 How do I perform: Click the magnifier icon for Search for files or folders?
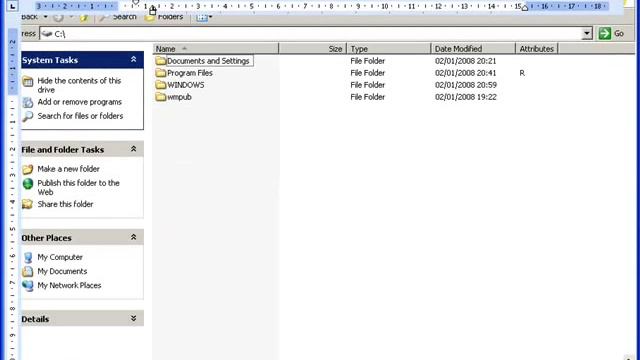pyautogui.click(x=28, y=116)
